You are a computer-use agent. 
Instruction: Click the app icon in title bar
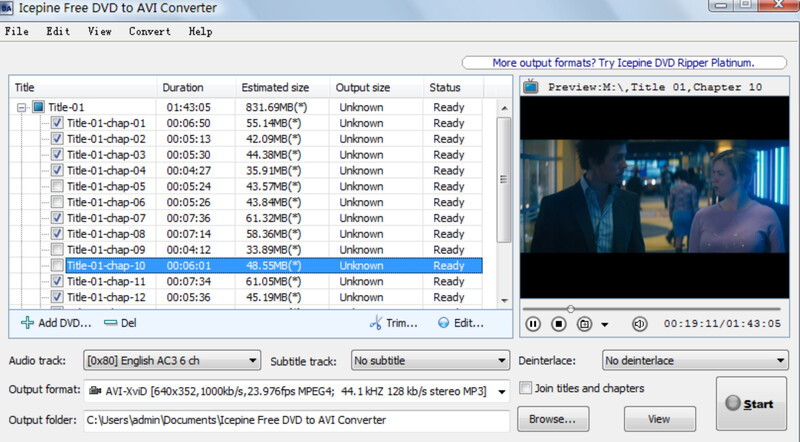pyautogui.click(x=7, y=8)
